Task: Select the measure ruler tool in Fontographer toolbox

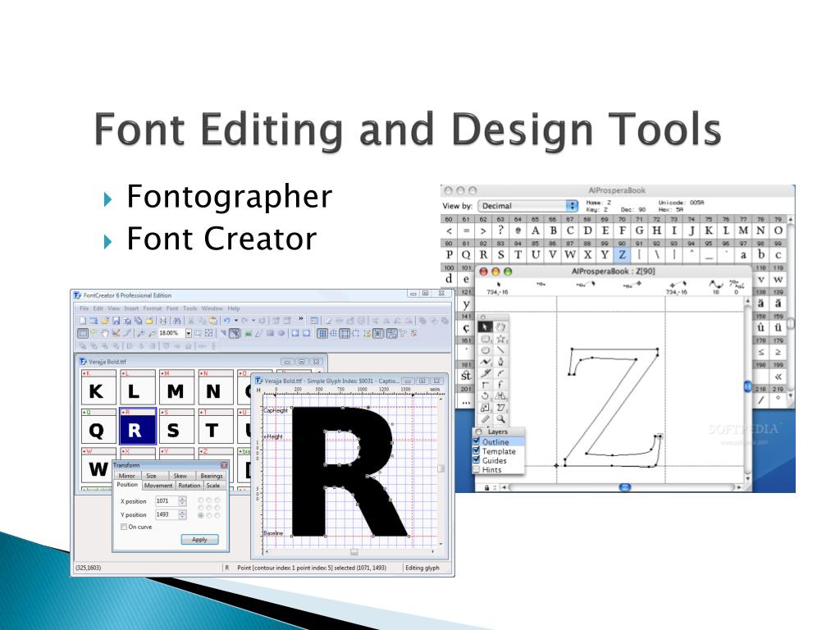Action: coord(485,419)
